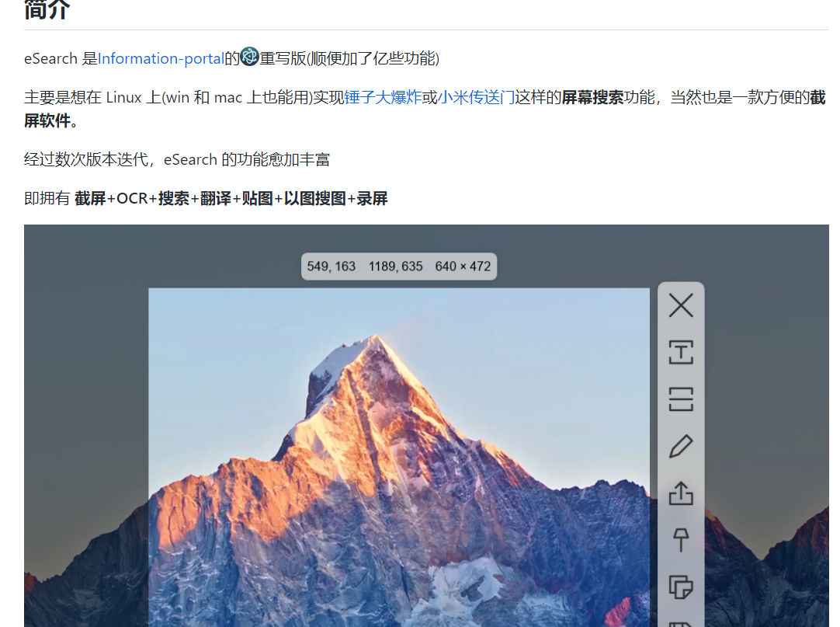Click the share/export upload icon
840x627 pixels.
point(681,493)
